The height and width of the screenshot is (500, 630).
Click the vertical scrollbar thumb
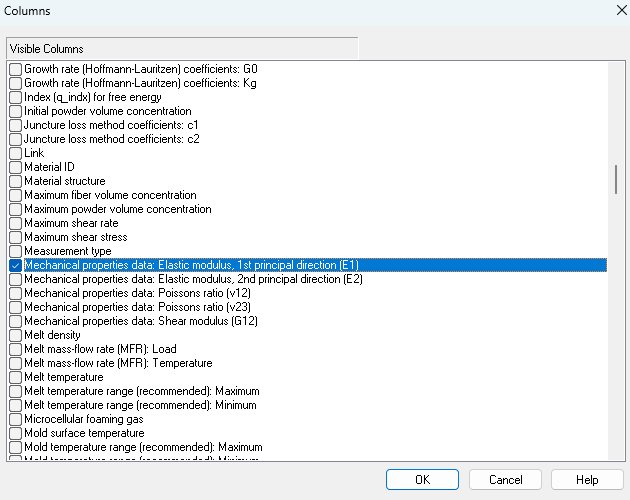(615, 178)
